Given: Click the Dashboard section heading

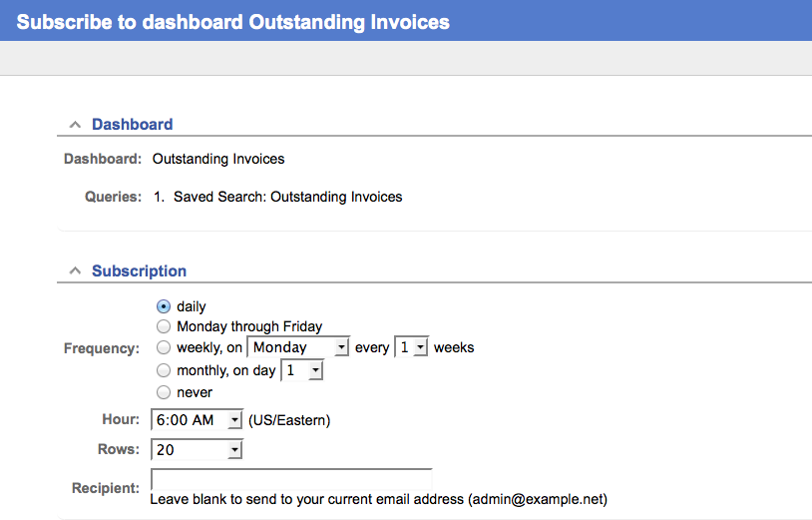Looking at the screenshot, I should point(133,125).
